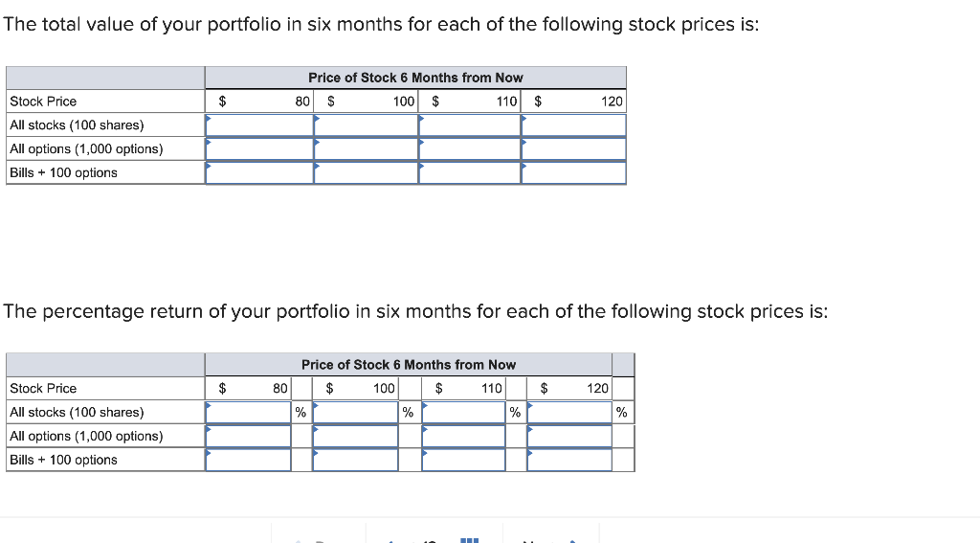Focus All options value cell under $120
The height and width of the screenshot is (543, 980).
[x=574, y=149]
